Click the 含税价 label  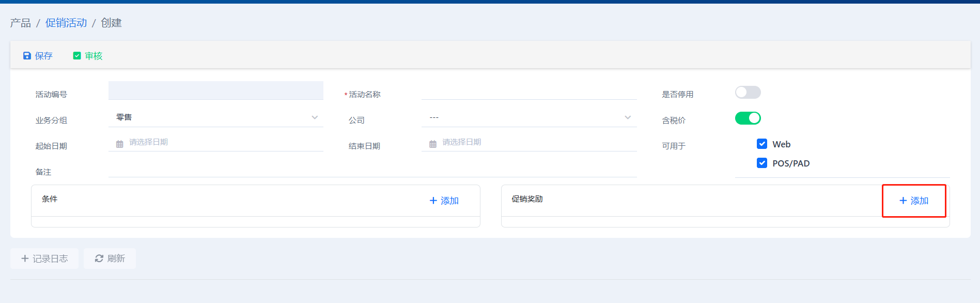pos(674,120)
